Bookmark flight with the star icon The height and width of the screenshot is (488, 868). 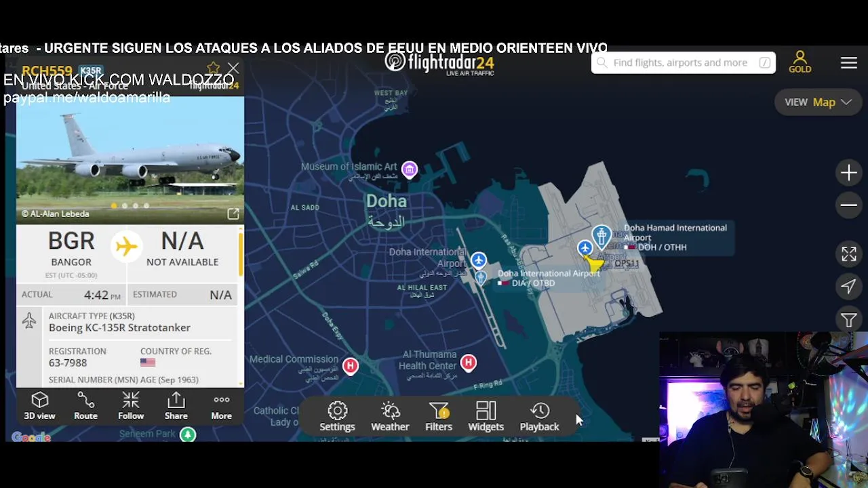(x=214, y=68)
